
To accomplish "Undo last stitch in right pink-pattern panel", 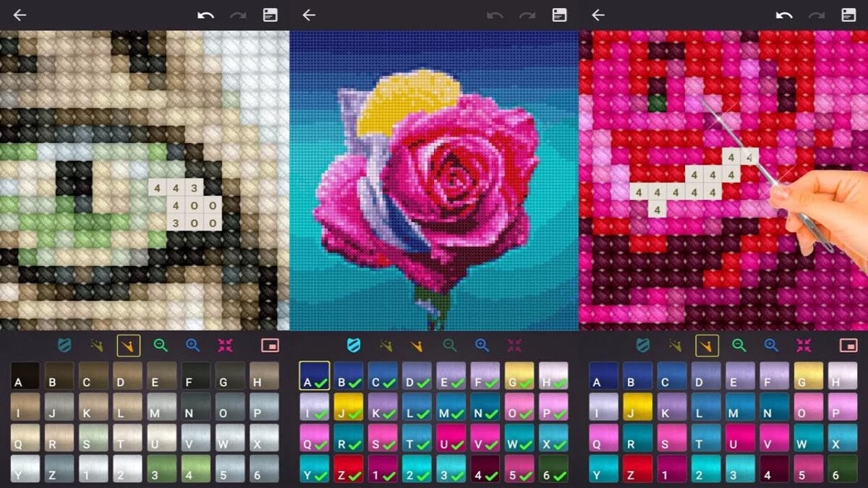I will tap(784, 15).
